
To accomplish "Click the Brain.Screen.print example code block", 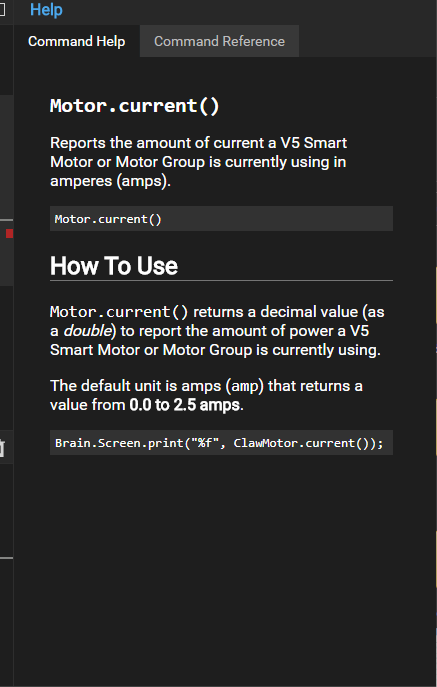I will pos(221,443).
